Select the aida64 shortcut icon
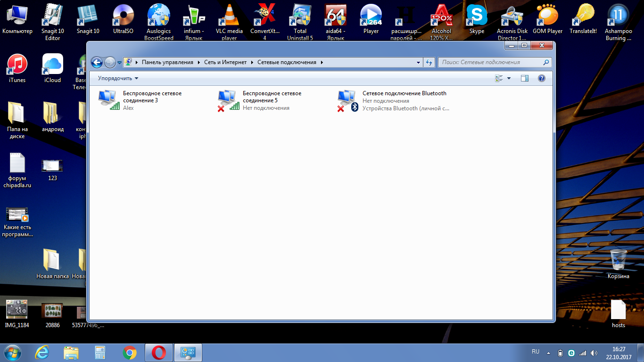The image size is (644, 362). 336,22
